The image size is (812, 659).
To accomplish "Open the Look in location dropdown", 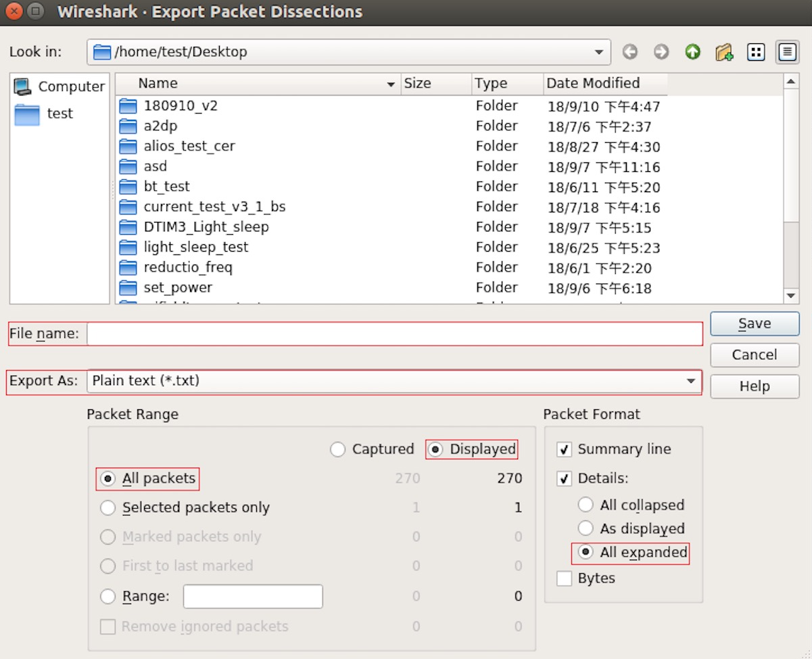I will [598, 51].
